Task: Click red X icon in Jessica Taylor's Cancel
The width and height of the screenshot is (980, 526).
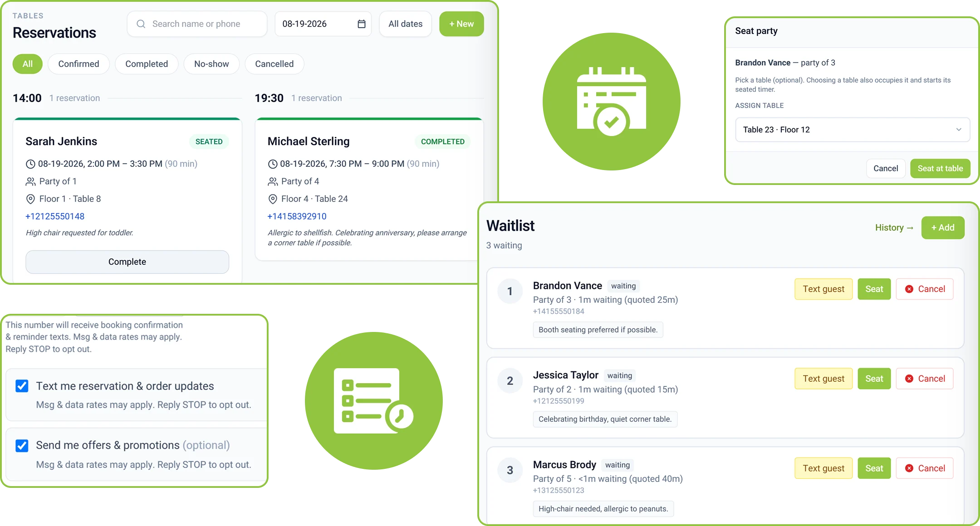Action: click(x=909, y=379)
